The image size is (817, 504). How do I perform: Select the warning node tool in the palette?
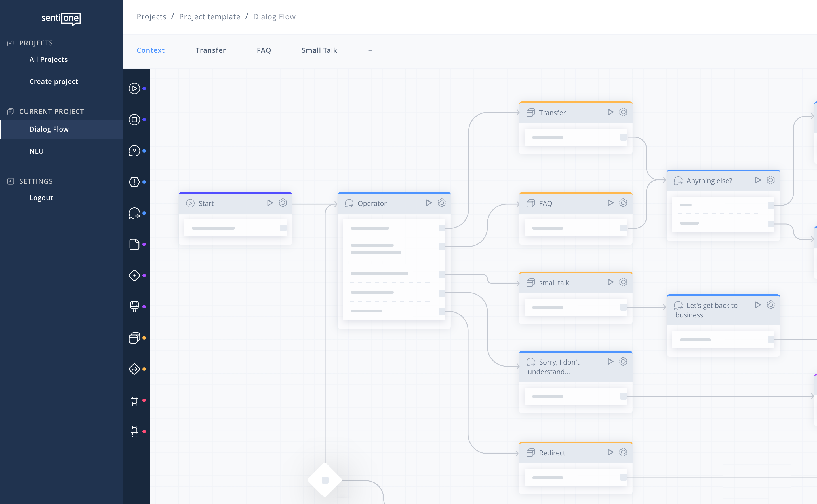point(134,182)
